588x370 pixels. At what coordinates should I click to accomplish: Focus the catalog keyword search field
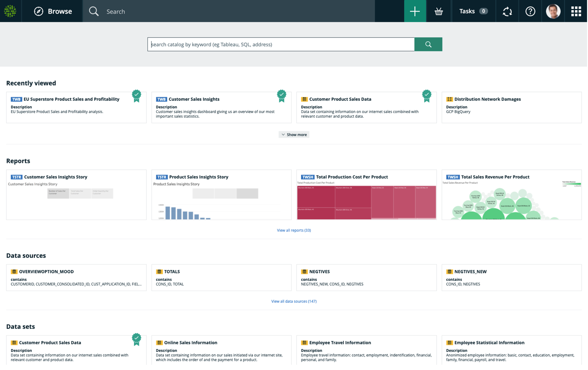click(281, 44)
